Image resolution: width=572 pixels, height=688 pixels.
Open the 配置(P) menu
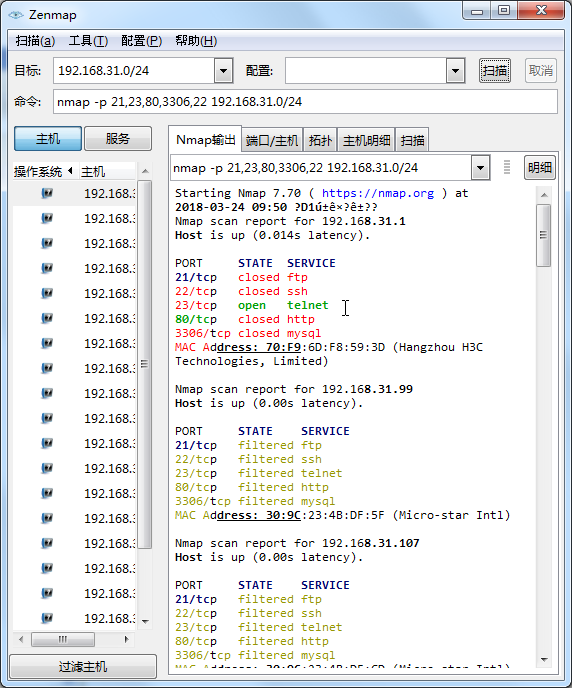coord(141,41)
